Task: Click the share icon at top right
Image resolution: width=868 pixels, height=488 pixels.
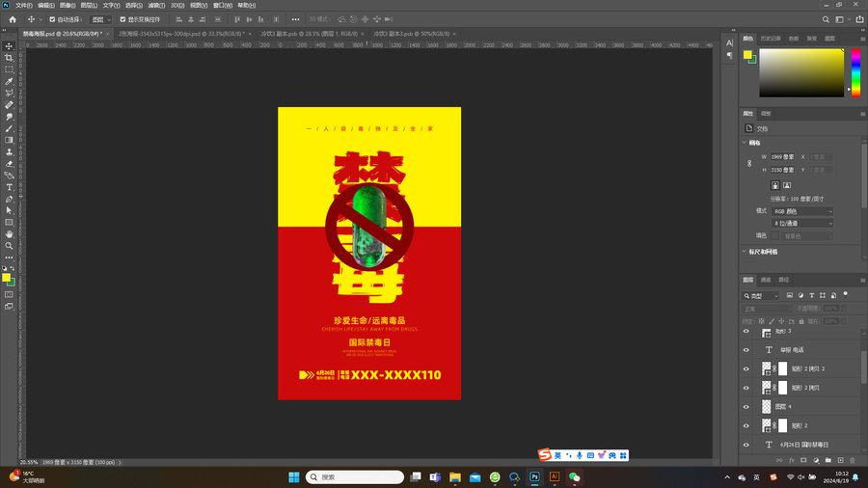Action: (859, 19)
